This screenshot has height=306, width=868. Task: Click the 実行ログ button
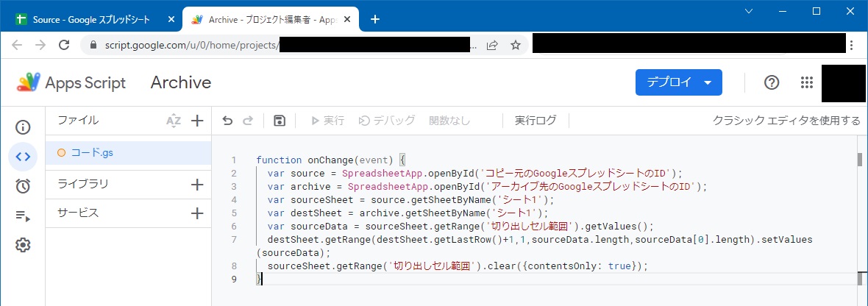click(x=536, y=121)
